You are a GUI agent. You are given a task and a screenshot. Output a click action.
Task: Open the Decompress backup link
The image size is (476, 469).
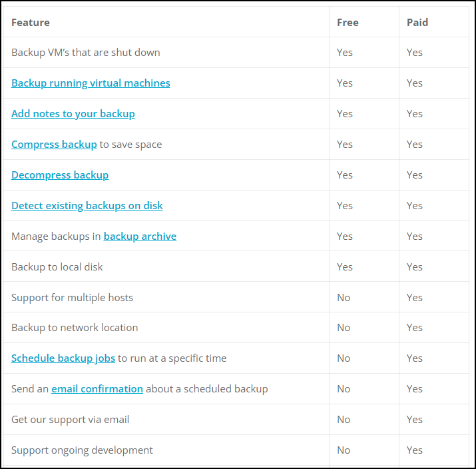[x=60, y=175]
